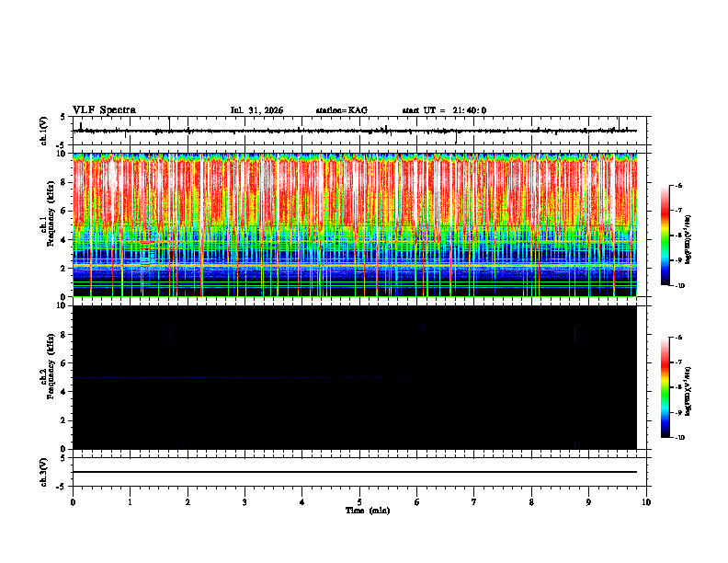The width and height of the screenshot is (728, 563).
Task: Click the 0 minute tick on time axis
Action: (73, 502)
